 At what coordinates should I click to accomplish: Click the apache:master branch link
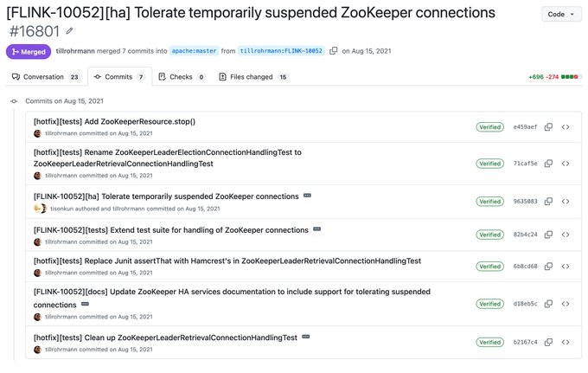(194, 51)
